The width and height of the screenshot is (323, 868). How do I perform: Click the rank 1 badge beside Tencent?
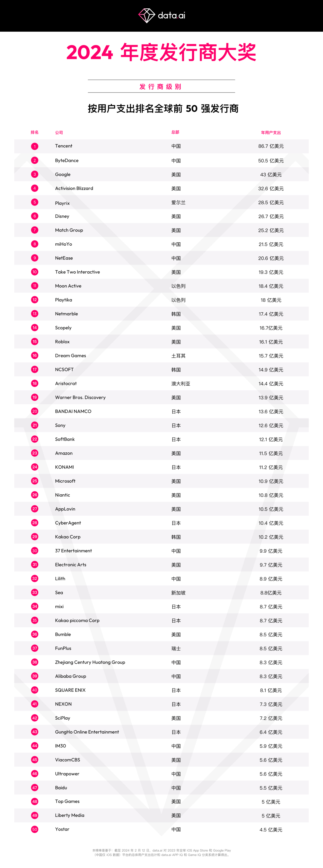[35, 146]
